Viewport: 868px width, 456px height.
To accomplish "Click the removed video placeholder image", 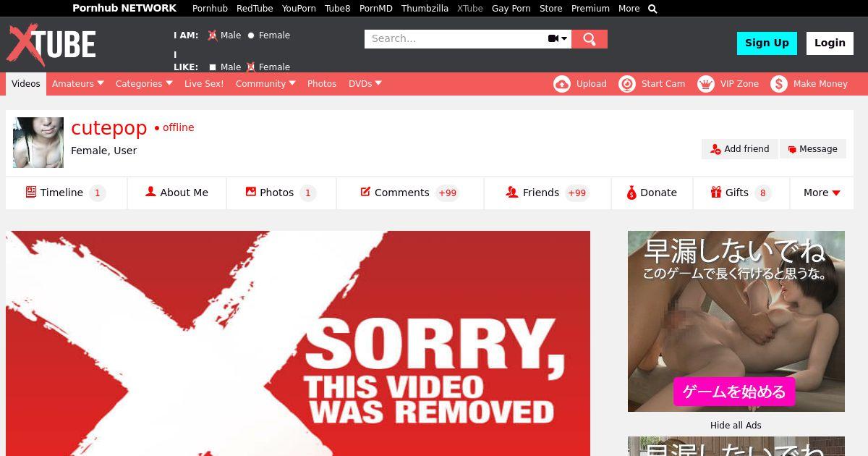I will (298, 344).
